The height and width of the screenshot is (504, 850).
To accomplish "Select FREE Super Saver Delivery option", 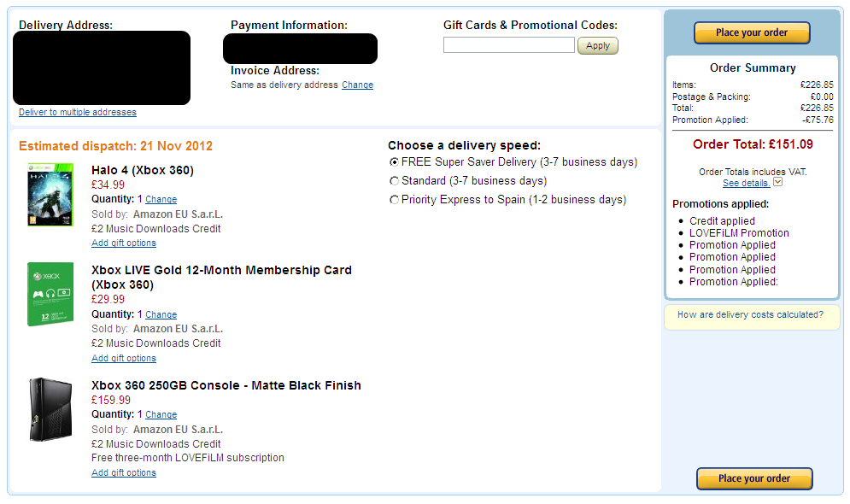I will [394, 162].
